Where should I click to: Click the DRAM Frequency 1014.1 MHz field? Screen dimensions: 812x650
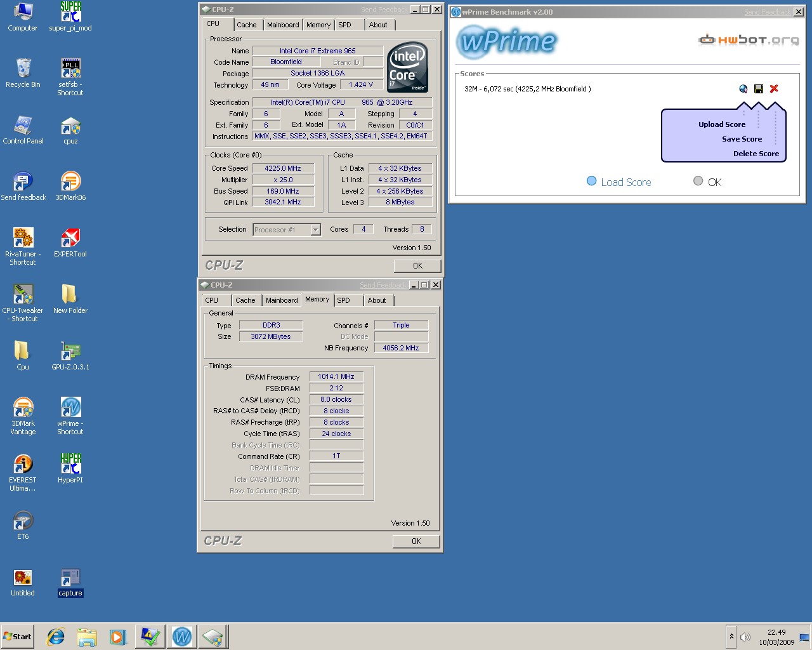click(x=336, y=377)
